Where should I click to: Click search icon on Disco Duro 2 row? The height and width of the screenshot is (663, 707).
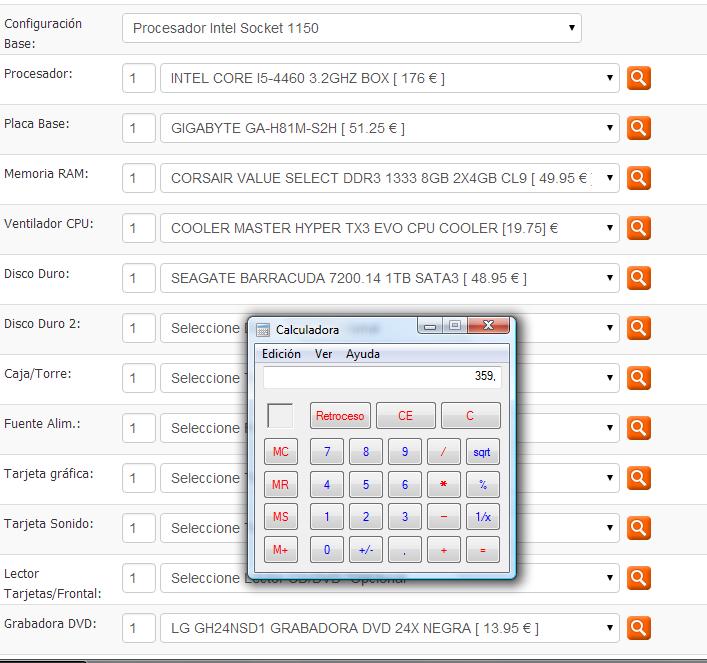pyautogui.click(x=638, y=328)
